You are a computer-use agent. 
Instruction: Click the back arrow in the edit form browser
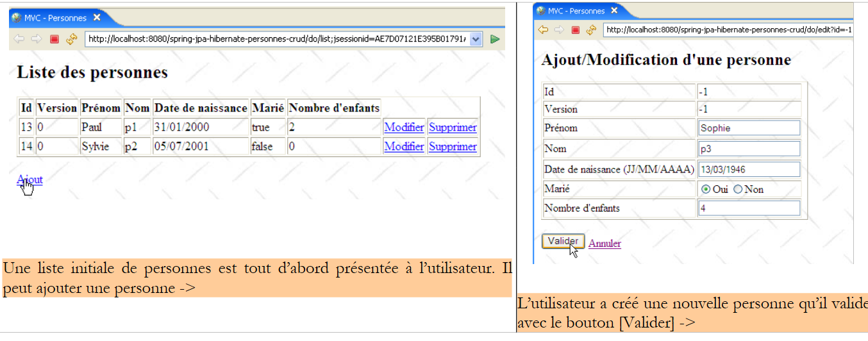[543, 29]
